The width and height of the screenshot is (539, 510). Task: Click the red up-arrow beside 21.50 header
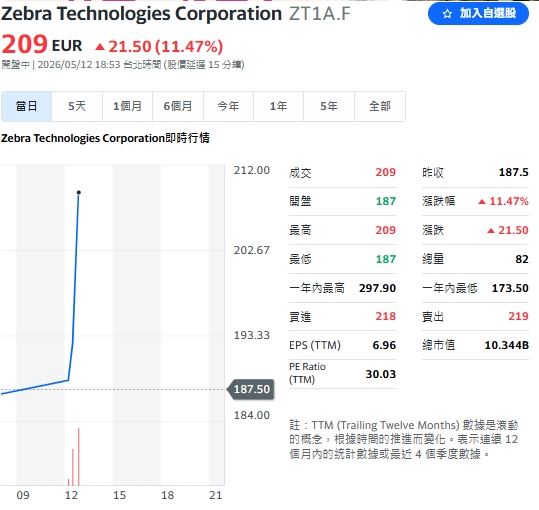[100, 46]
